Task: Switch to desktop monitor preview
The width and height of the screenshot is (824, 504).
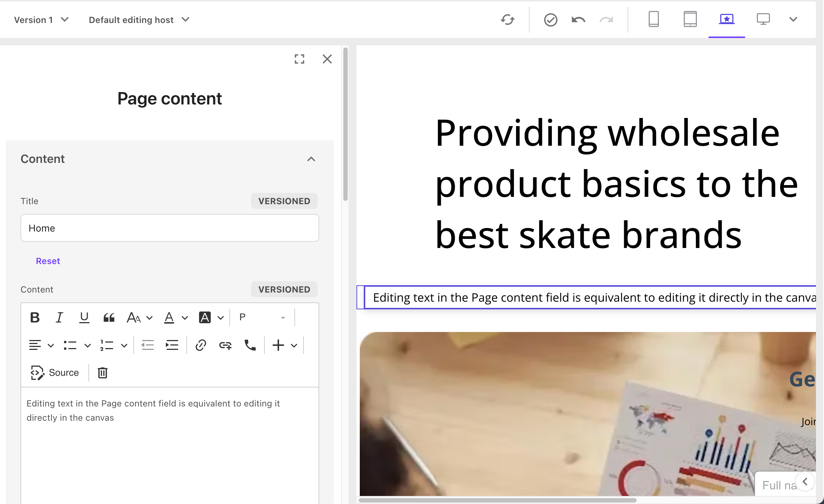Action: (763, 19)
